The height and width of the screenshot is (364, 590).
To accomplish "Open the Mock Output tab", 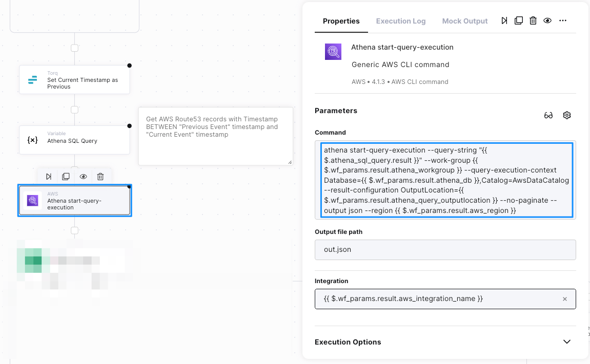I will 464,21.
